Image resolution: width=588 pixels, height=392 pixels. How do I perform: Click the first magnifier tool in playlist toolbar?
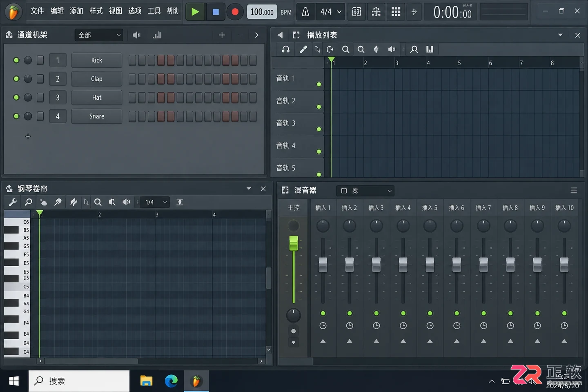(345, 49)
